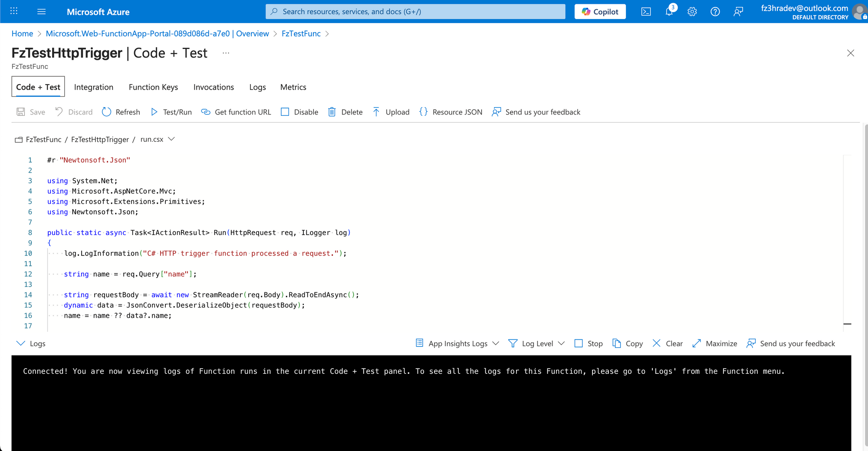Click the Maximize logs arrow icon
This screenshot has height=451, width=868.
pos(697,343)
